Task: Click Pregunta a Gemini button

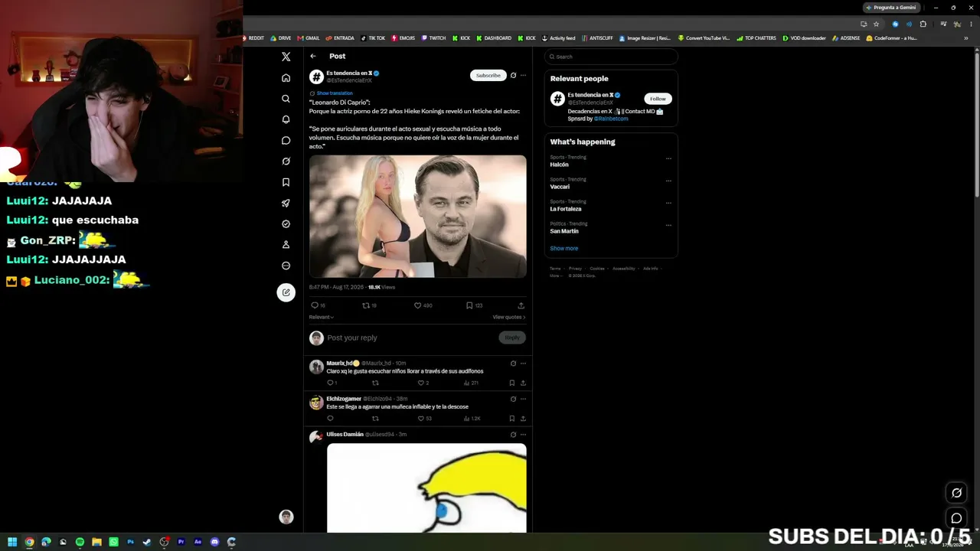Action: click(x=890, y=8)
